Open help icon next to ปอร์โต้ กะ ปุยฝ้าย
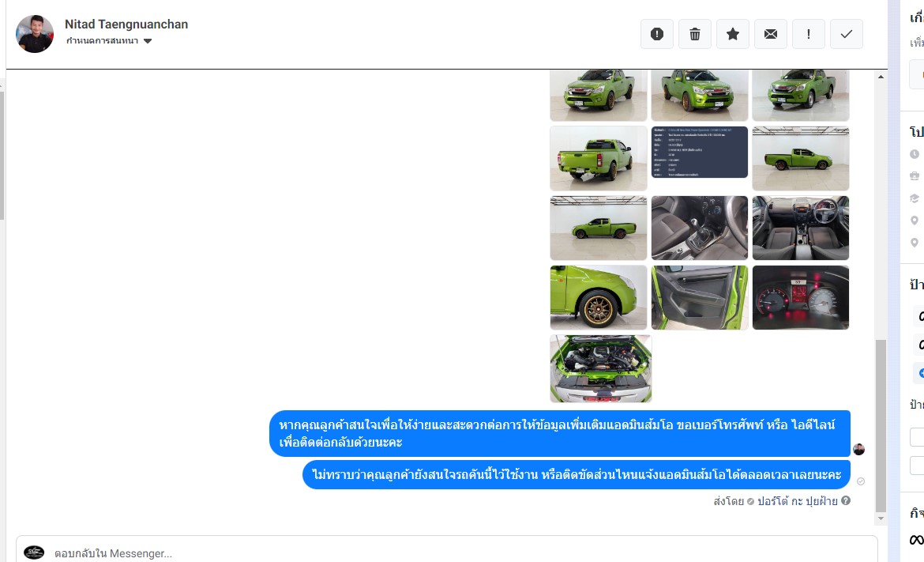The height and width of the screenshot is (562, 924). 846,500
